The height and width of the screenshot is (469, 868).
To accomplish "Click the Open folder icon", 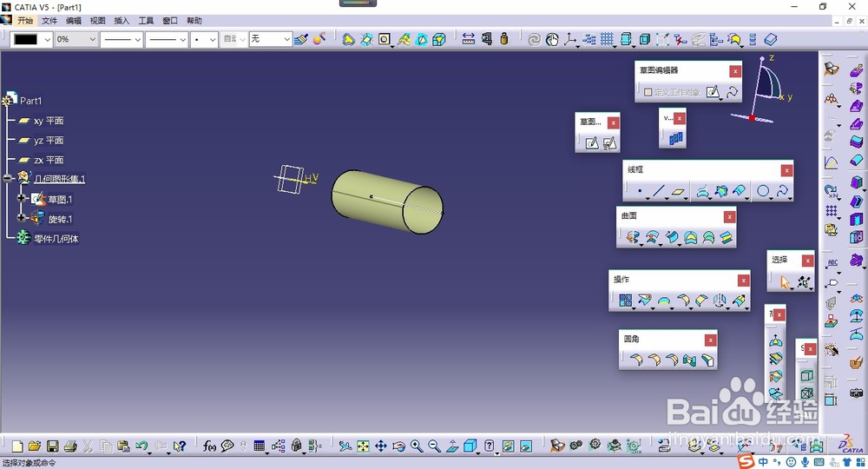I will 35,446.
